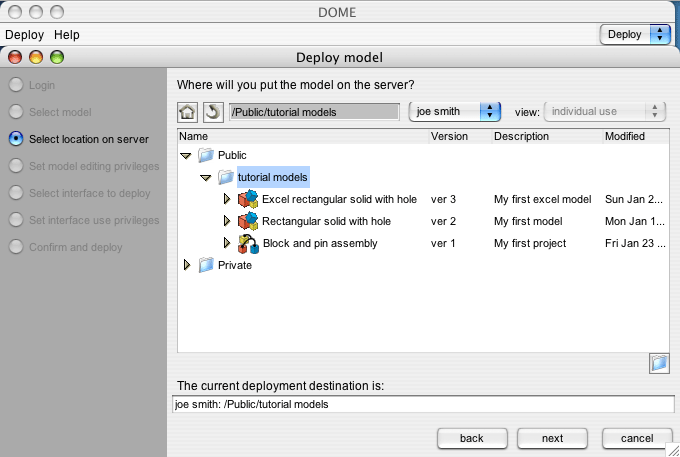
Task: Select the Set model editing privileges radio button
Action: coord(16,166)
